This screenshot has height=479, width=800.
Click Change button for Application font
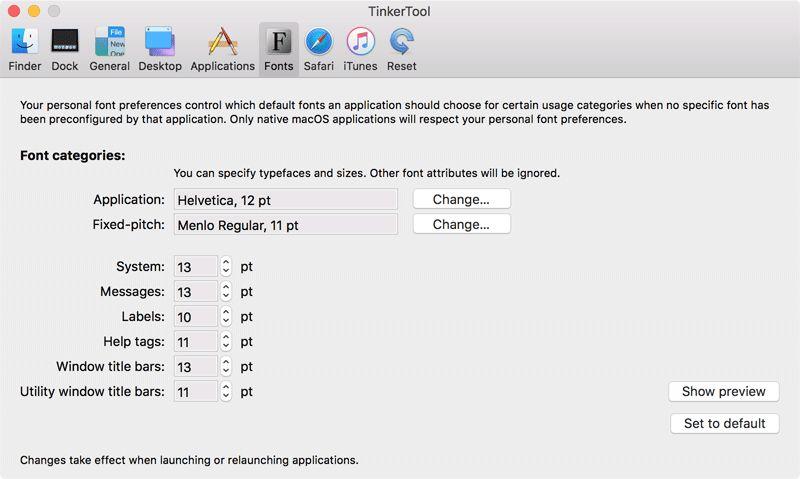pos(461,199)
